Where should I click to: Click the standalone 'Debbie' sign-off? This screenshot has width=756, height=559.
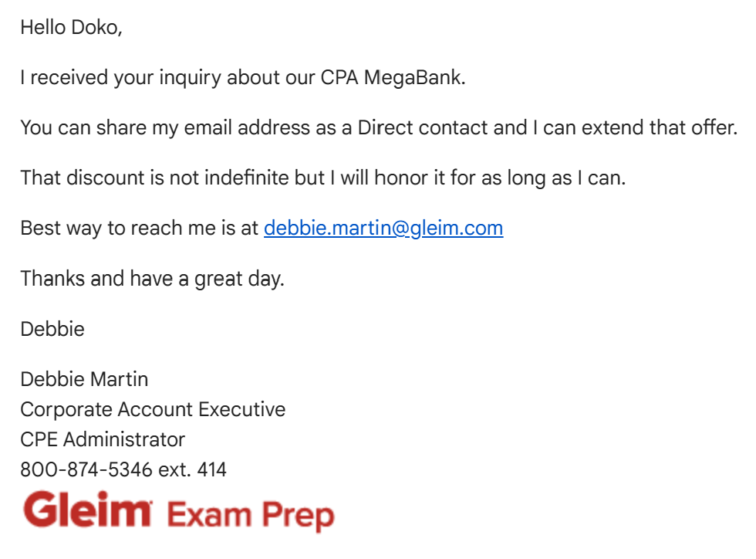tap(52, 329)
